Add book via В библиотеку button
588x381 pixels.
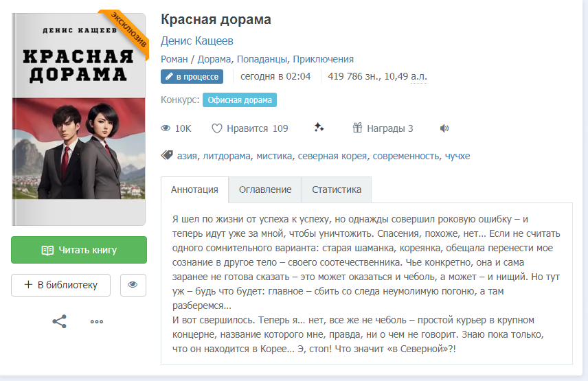[x=60, y=285]
